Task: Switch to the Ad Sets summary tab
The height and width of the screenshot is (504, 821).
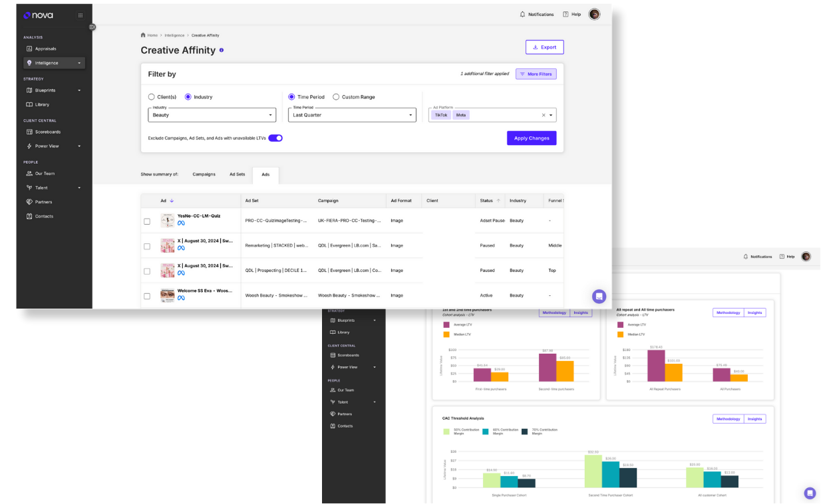Action: click(x=237, y=174)
